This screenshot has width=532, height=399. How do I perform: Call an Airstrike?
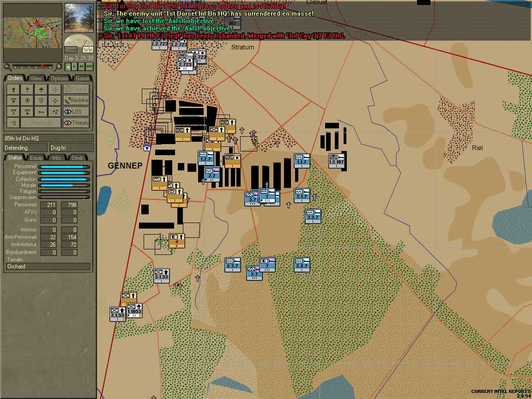(76, 100)
